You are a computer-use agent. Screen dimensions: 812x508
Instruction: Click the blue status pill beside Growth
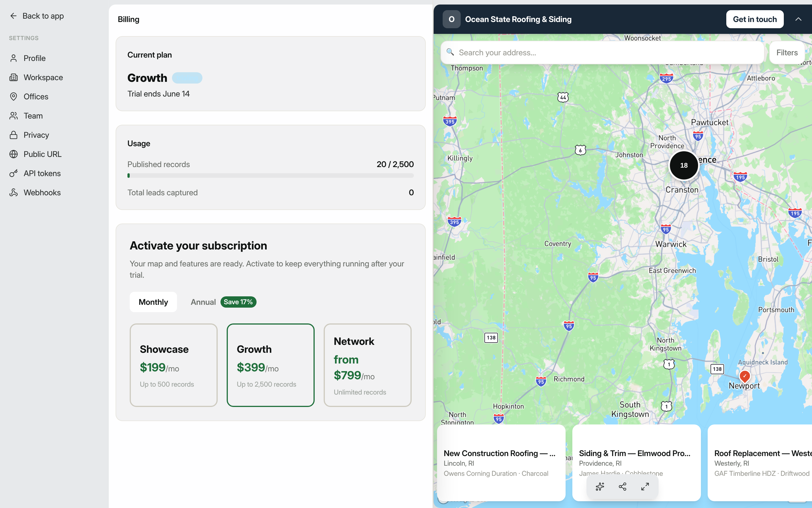(187, 78)
